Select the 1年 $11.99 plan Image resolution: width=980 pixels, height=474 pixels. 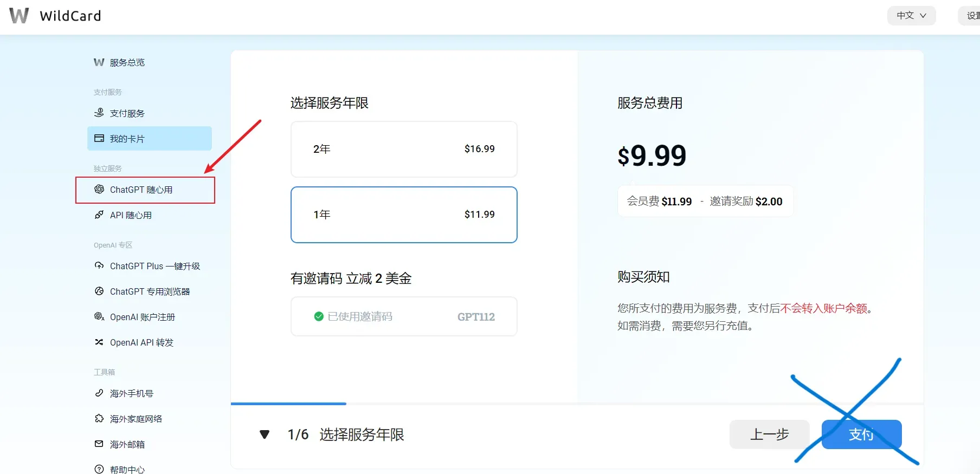coord(404,215)
